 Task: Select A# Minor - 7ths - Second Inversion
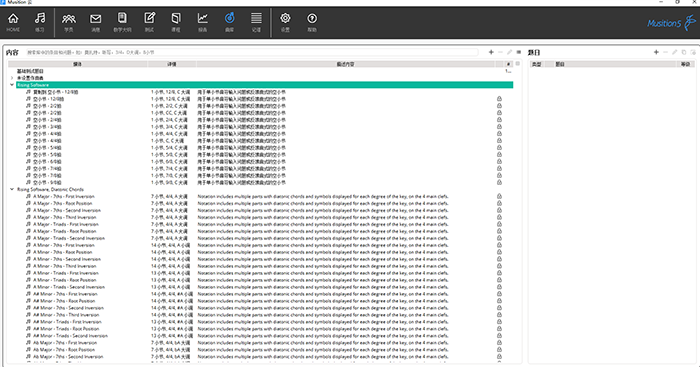(x=68, y=308)
